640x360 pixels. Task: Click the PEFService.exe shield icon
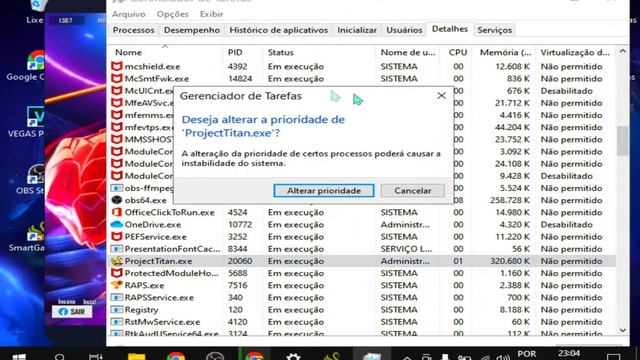tap(117, 237)
